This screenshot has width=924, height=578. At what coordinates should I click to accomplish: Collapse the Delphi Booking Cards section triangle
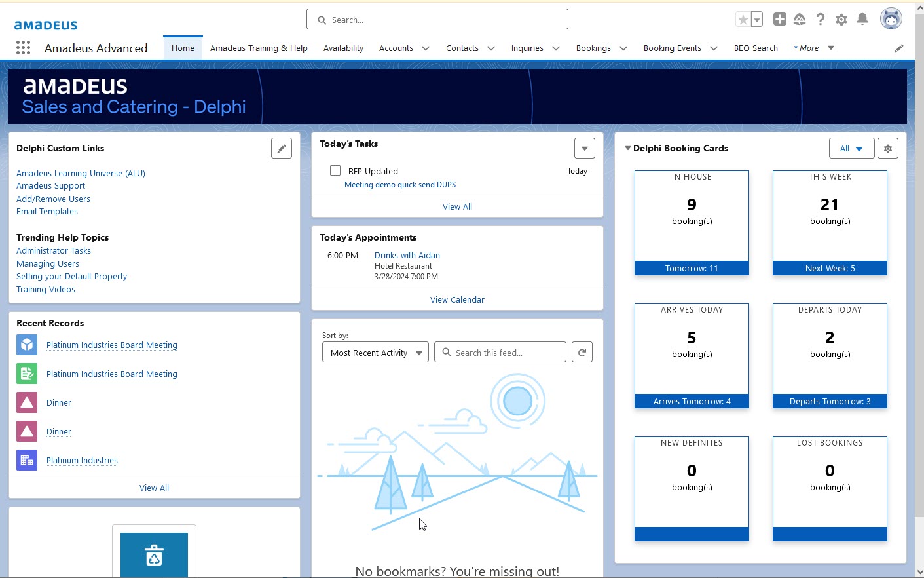[x=628, y=148]
